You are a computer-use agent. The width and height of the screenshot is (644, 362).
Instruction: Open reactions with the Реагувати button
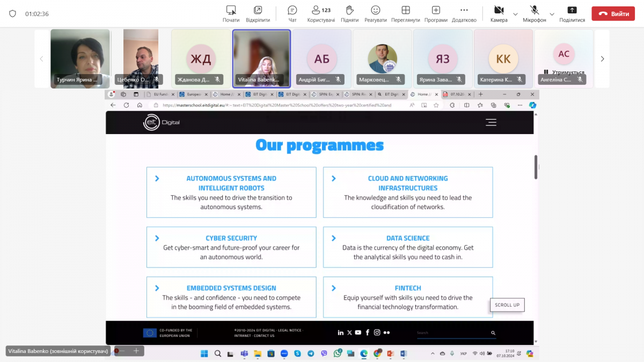pyautogui.click(x=375, y=14)
